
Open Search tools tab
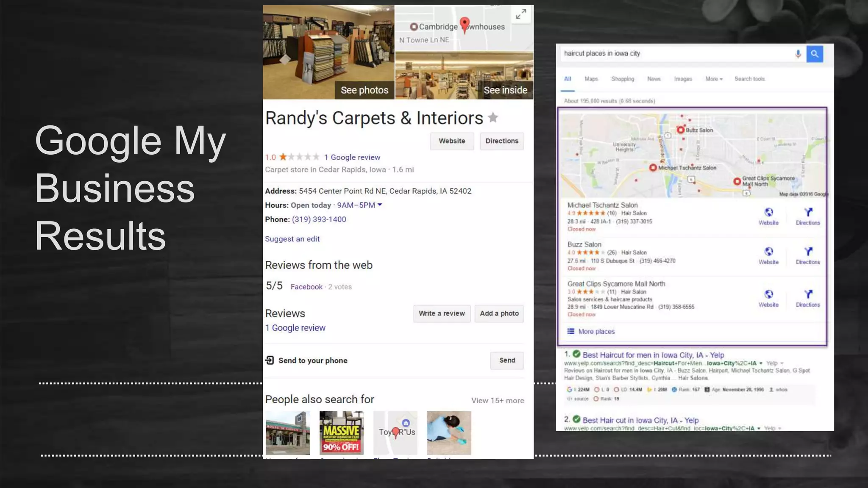click(749, 79)
